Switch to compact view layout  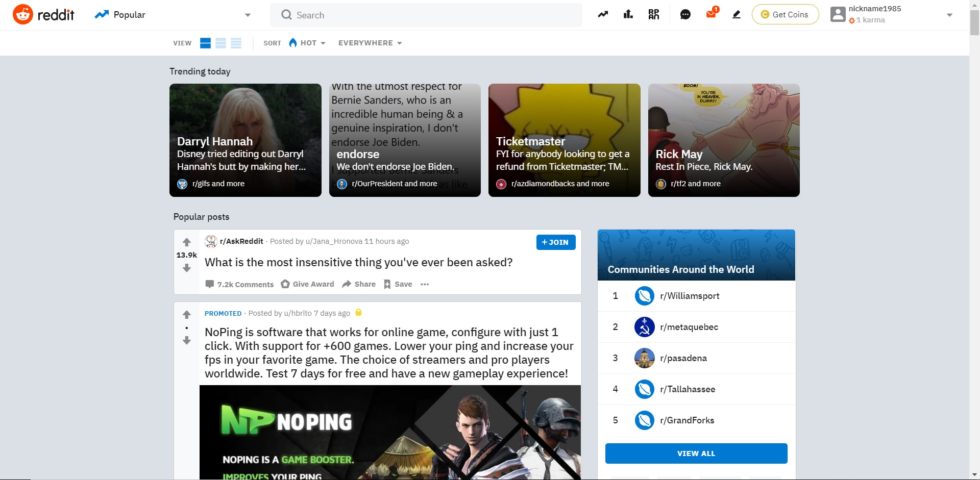pyautogui.click(x=236, y=43)
